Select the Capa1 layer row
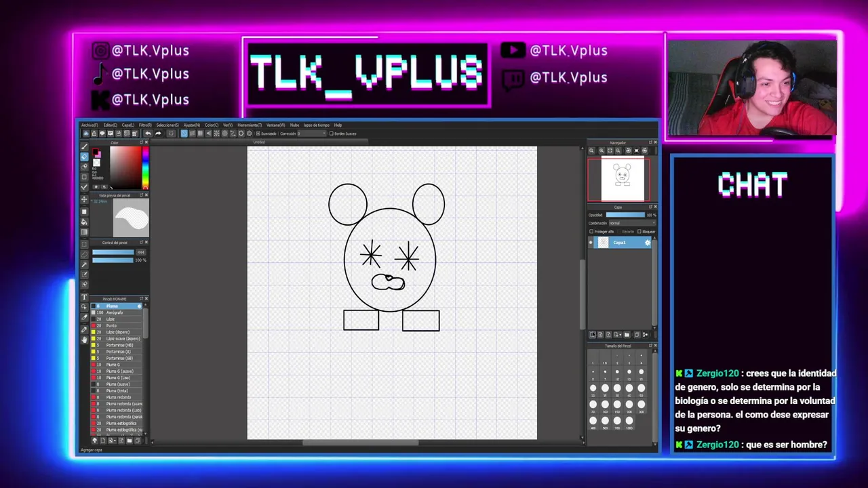 (620, 243)
